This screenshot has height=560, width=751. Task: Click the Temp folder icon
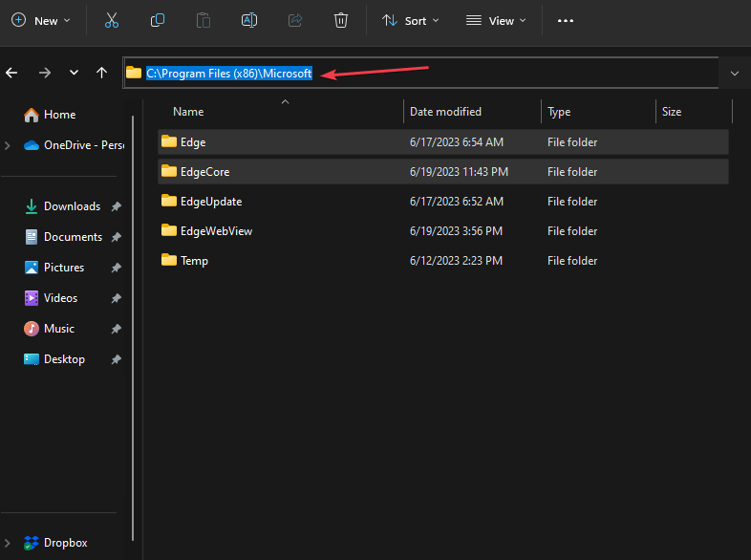click(168, 260)
